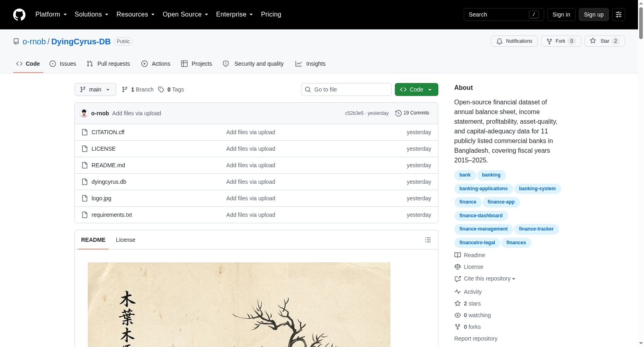
Task: Click the book icon beside Readme in About
Action: click(458, 255)
